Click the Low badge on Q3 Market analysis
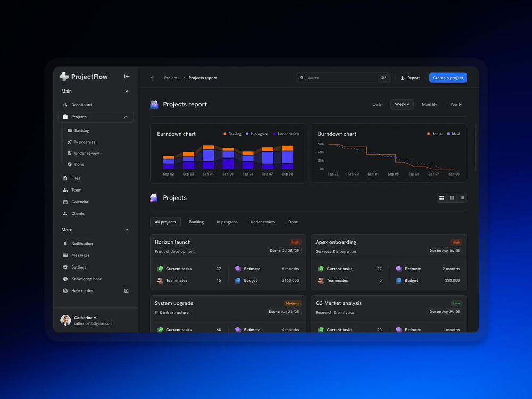532x399 pixels. click(456, 303)
